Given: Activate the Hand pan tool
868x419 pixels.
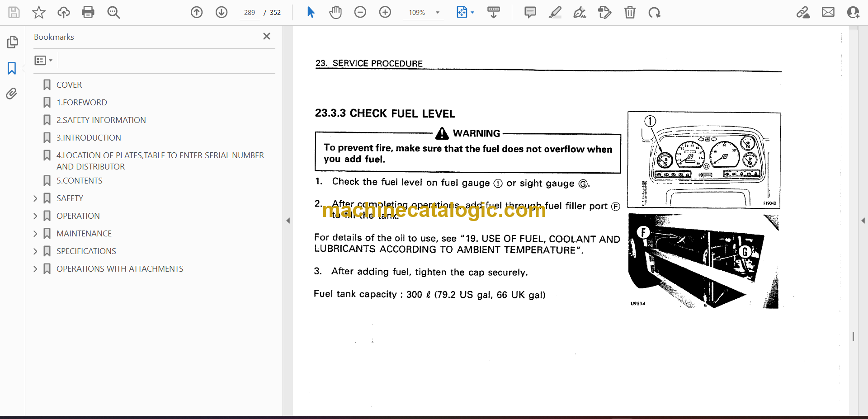Looking at the screenshot, I should point(335,12).
